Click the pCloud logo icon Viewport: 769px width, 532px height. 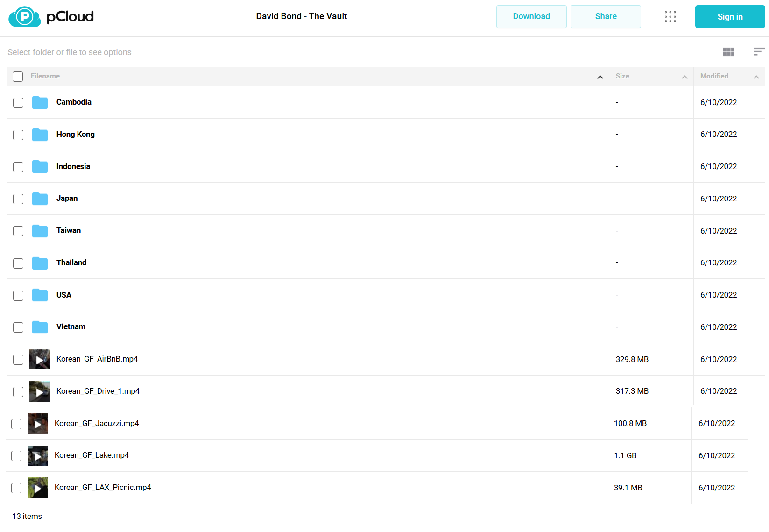tap(25, 17)
